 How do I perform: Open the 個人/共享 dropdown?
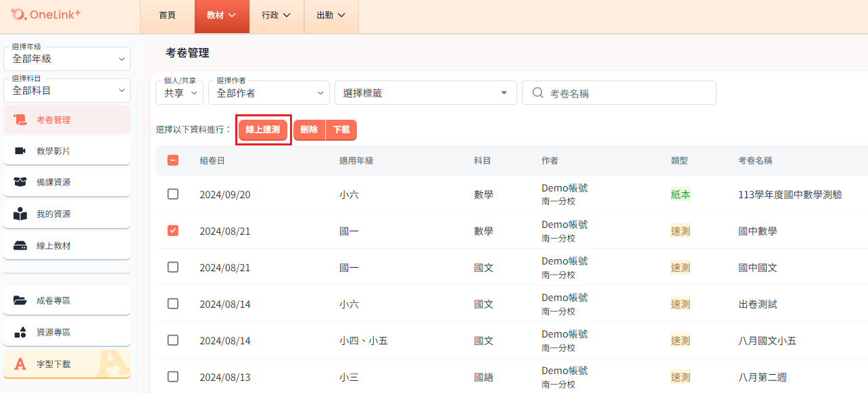coord(179,93)
